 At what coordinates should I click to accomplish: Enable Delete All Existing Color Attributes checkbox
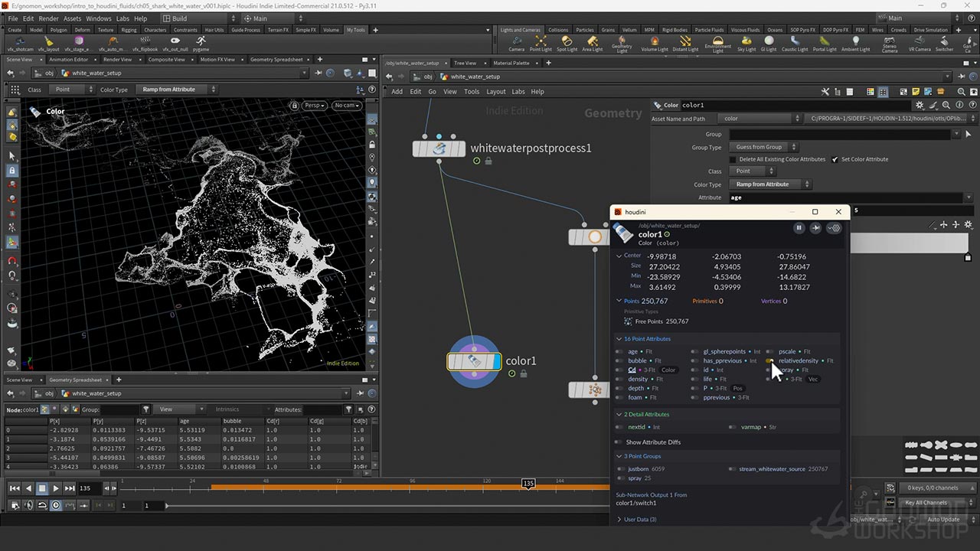733,159
